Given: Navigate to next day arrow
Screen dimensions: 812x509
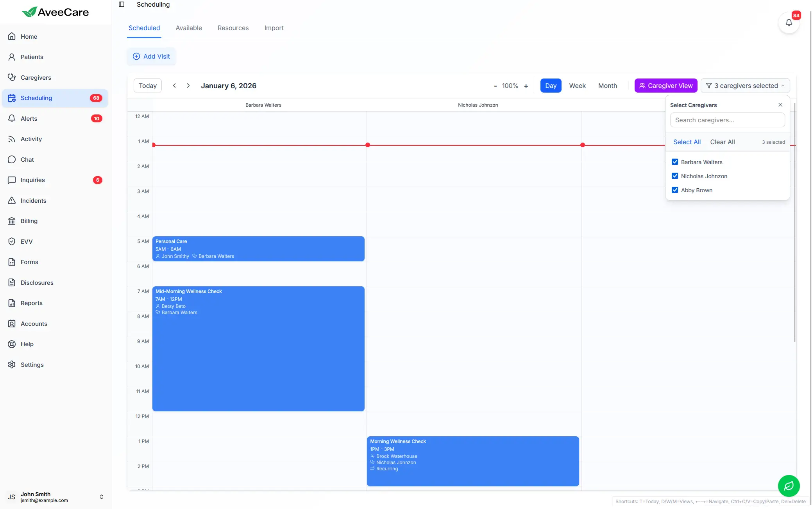Looking at the screenshot, I should 188,86.
